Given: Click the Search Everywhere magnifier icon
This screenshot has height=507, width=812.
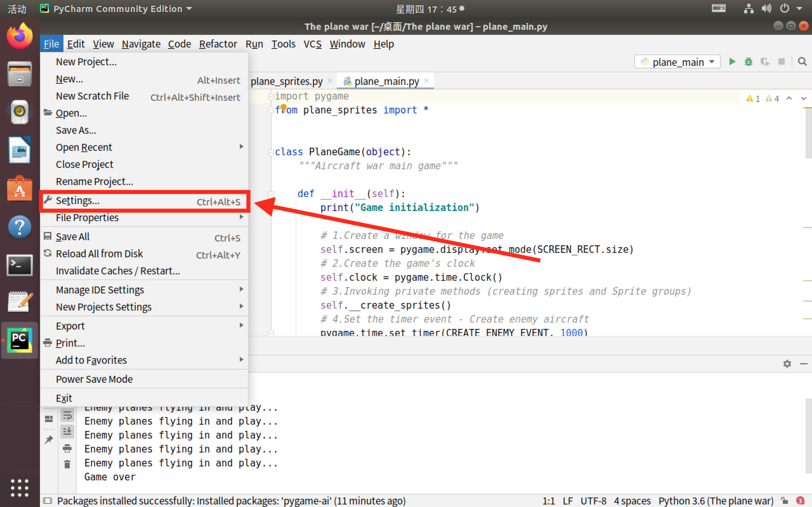Looking at the screenshot, I should [x=802, y=62].
